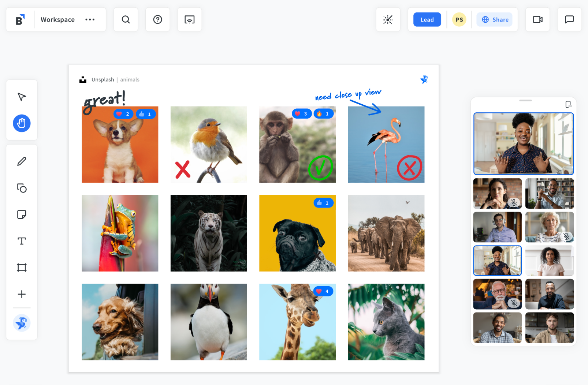Choose the frame tool
The image size is (588, 385).
click(x=22, y=268)
